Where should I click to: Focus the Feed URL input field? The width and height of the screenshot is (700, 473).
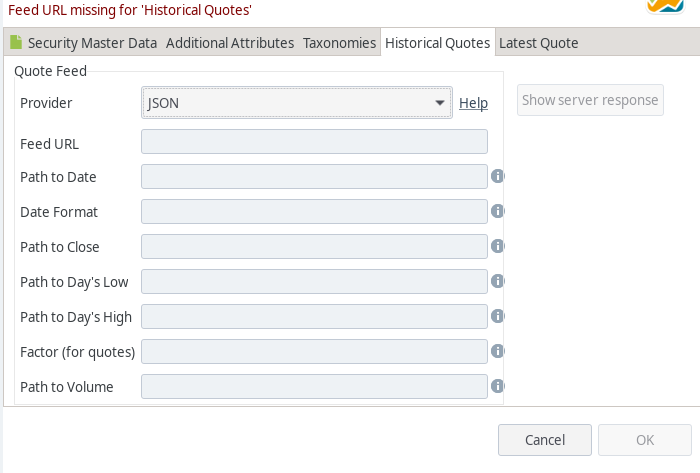(x=314, y=141)
